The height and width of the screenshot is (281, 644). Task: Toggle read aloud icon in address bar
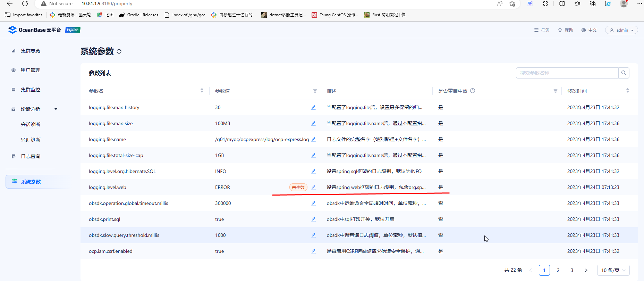click(x=500, y=3)
